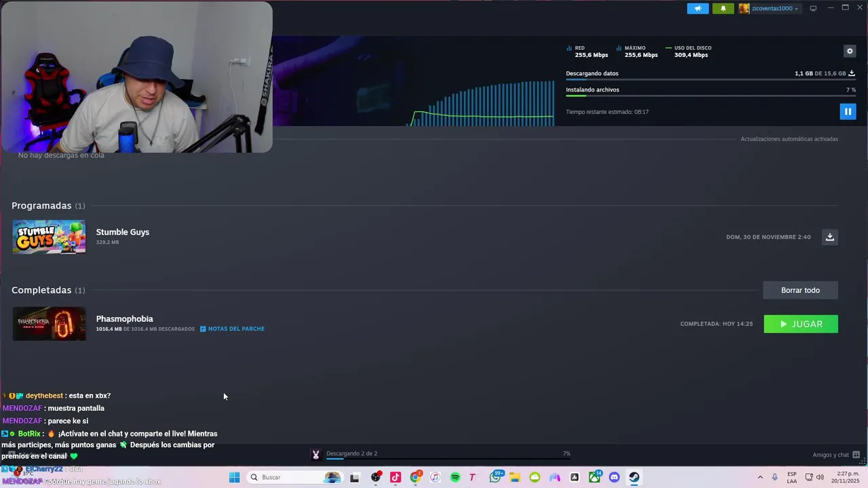Click DOM, 30 DE NOVIEMBRE 2:40 schedule text
This screenshot has width=868, height=488.
768,237
